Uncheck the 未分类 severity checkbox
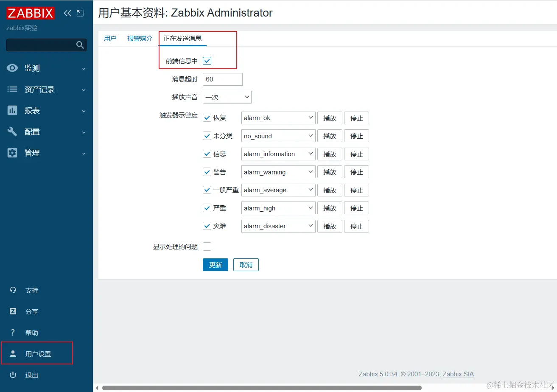 coord(207,136)
